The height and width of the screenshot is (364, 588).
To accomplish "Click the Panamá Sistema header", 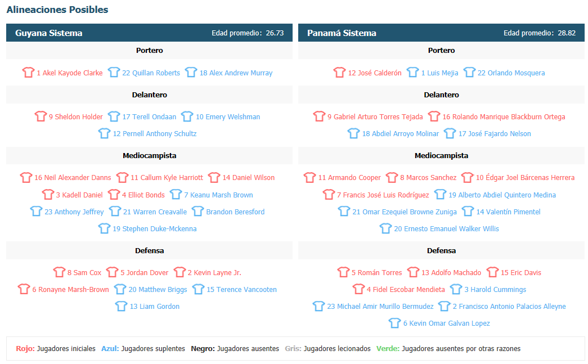I will click(x=441, y=33).
